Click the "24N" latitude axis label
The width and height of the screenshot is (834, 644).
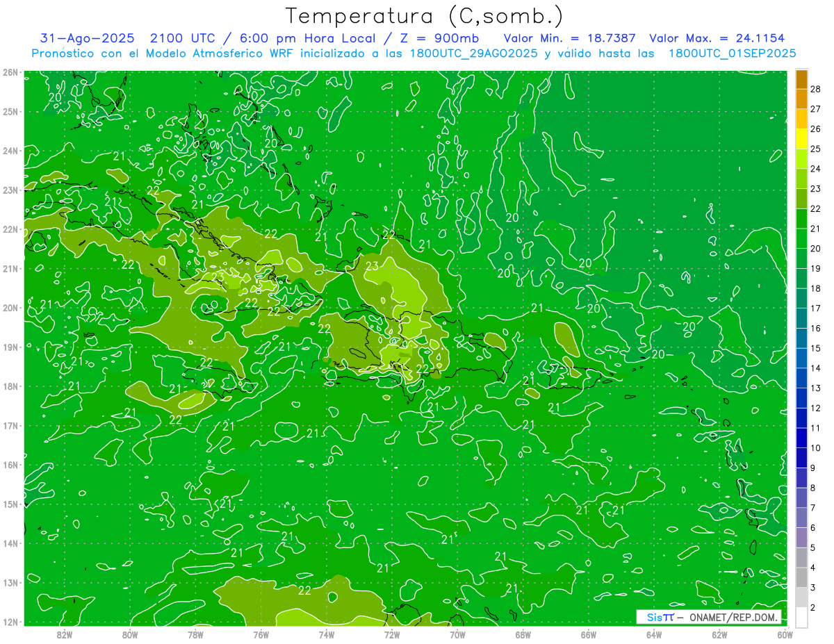[10, 151]
